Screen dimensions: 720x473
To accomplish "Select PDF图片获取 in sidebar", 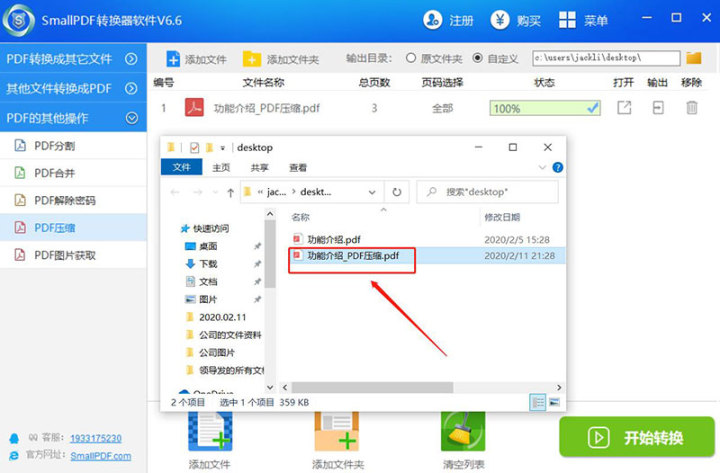I will (x=73, y=255).
